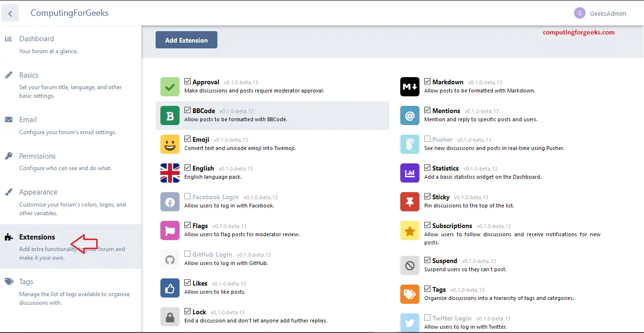Click the Emoji smiley icon
This screenshot has width=644, height=333.
pos(169,144)
